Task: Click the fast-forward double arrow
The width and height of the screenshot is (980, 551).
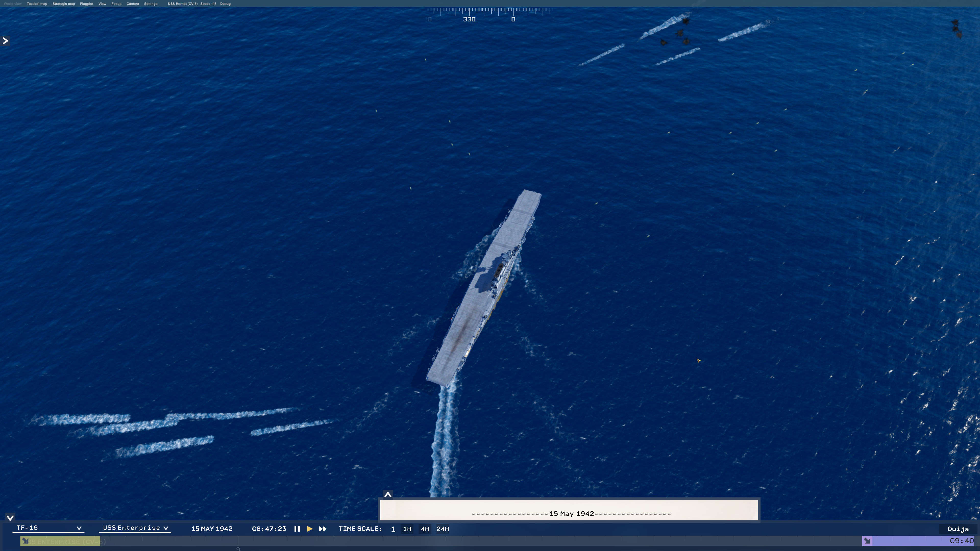Action: pos(323,529)
